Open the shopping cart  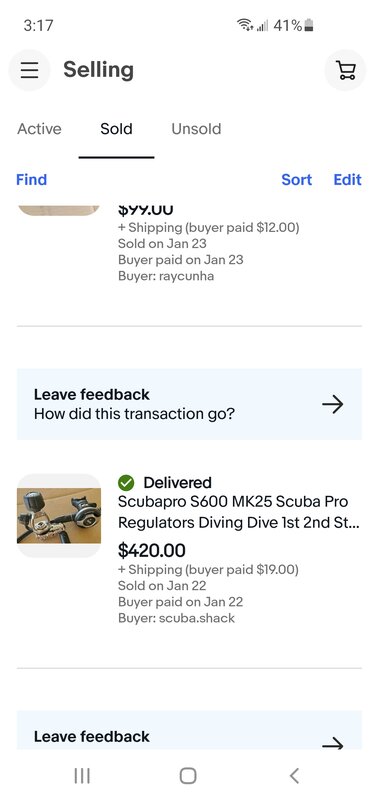345,70
